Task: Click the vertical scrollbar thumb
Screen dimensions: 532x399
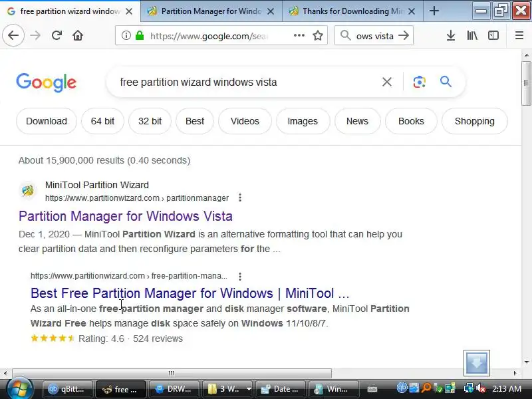Action: point(526,84)
